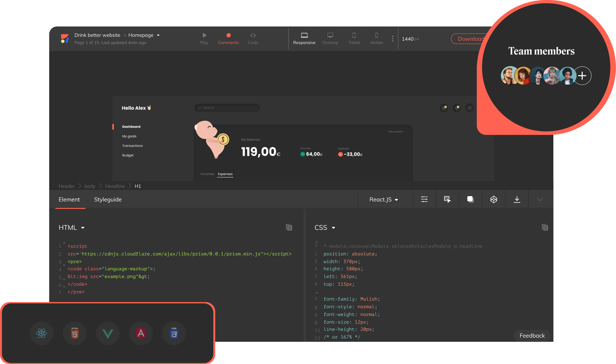
Task: Choose the Vue.js logo icon
Action: click(x=108, y=333)
